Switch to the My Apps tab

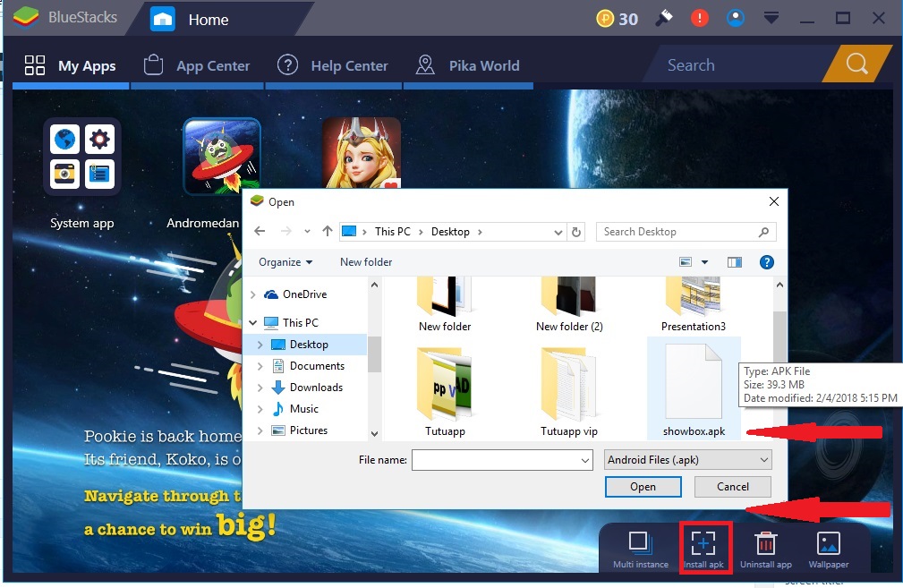pyautogui.click(x=71, y=65)
